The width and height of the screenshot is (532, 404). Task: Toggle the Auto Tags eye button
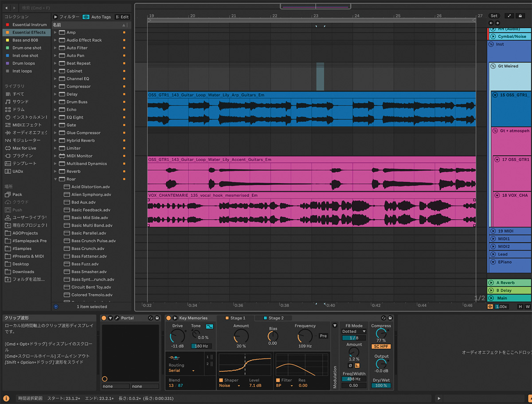pos(86,17)
